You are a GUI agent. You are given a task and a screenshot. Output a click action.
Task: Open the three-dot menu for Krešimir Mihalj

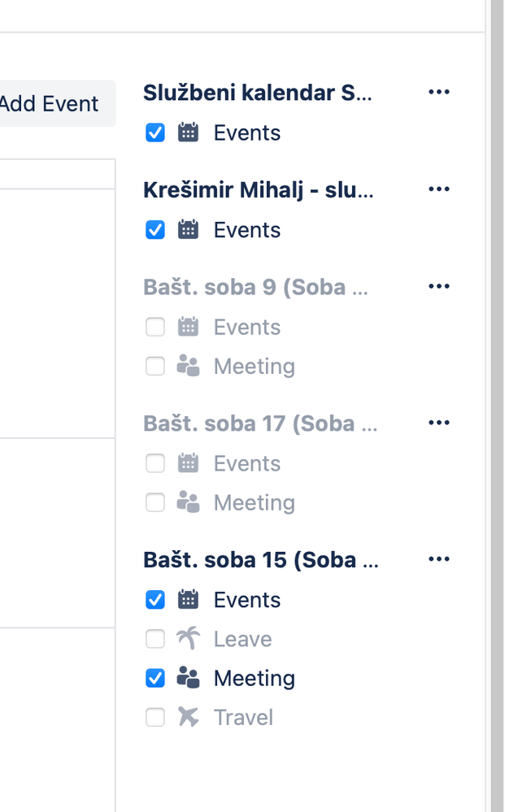click(439, 189)
